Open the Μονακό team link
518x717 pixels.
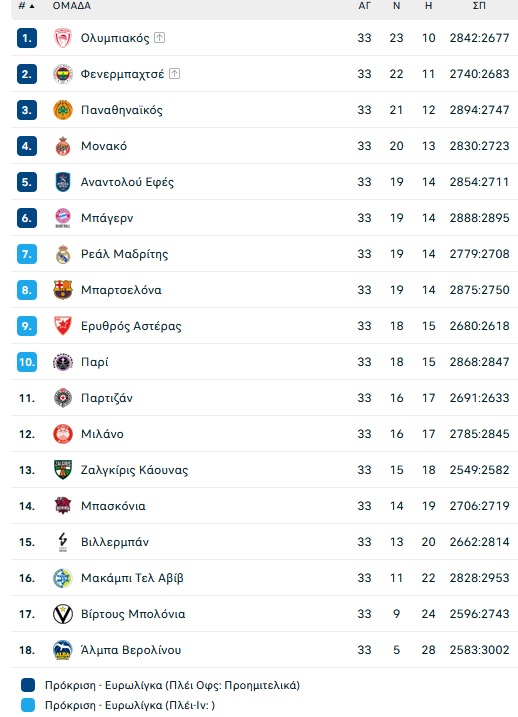[104, 146]
